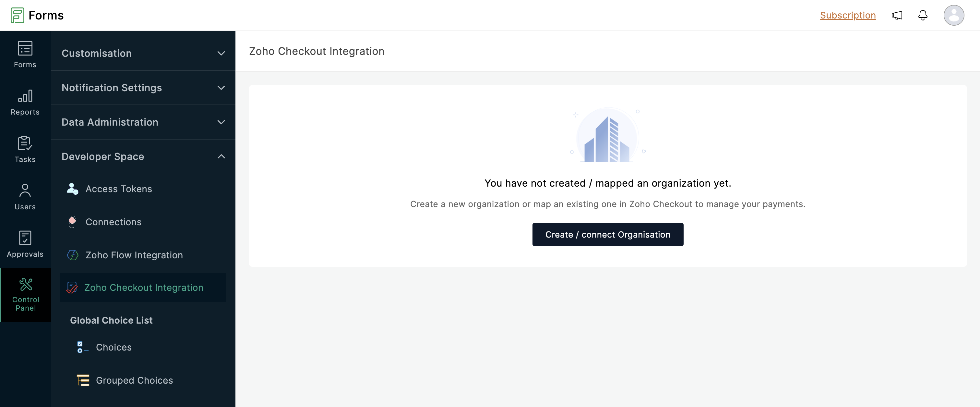
Task: Click the announcements megaphone icon
Action: pos(897,15)
